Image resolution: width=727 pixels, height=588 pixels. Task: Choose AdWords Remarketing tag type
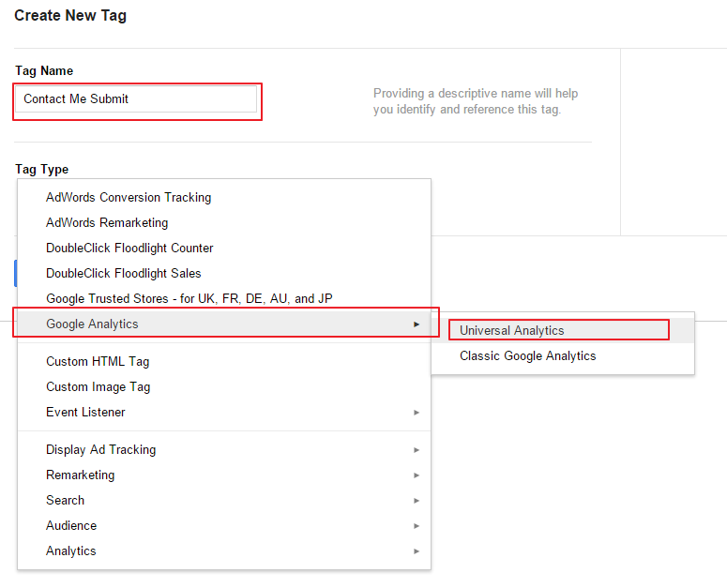pyautogui.click(x=224, y=223)
